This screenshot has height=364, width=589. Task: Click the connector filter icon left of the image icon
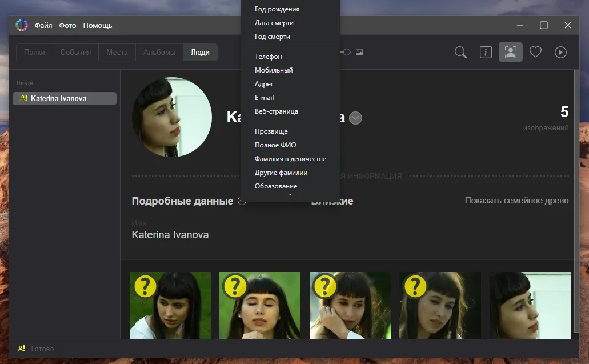[x=345, y=51]
